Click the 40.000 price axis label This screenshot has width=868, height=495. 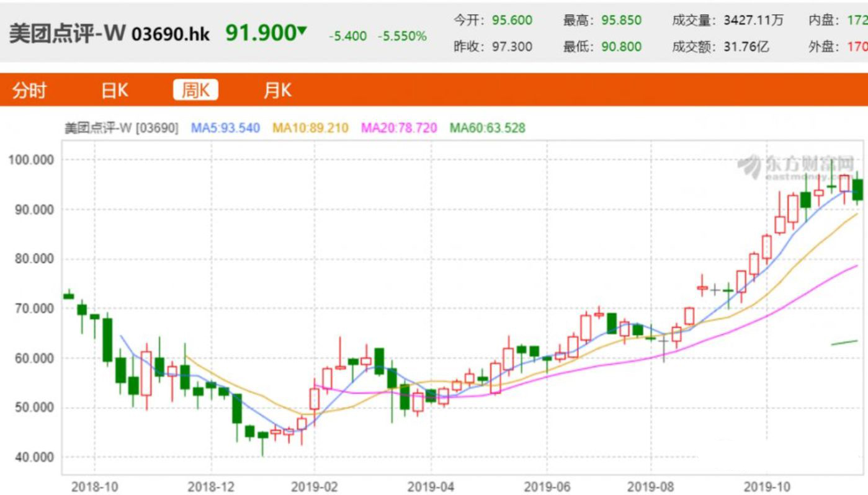pos(34,458)
